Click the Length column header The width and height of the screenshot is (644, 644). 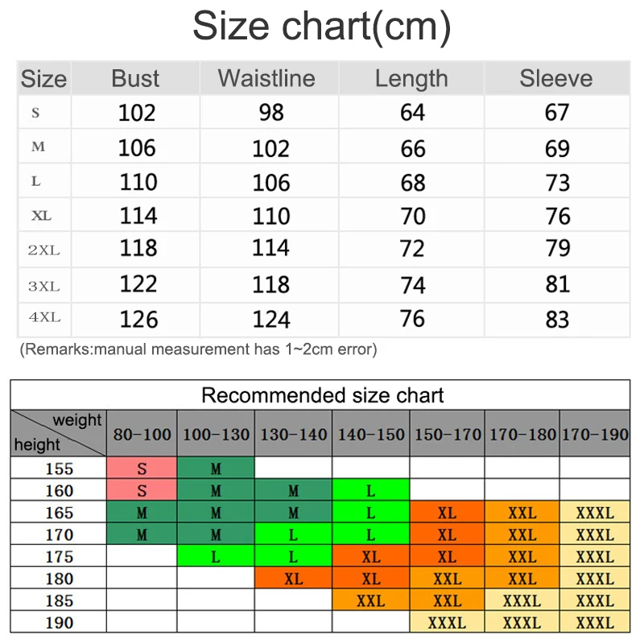411,79
